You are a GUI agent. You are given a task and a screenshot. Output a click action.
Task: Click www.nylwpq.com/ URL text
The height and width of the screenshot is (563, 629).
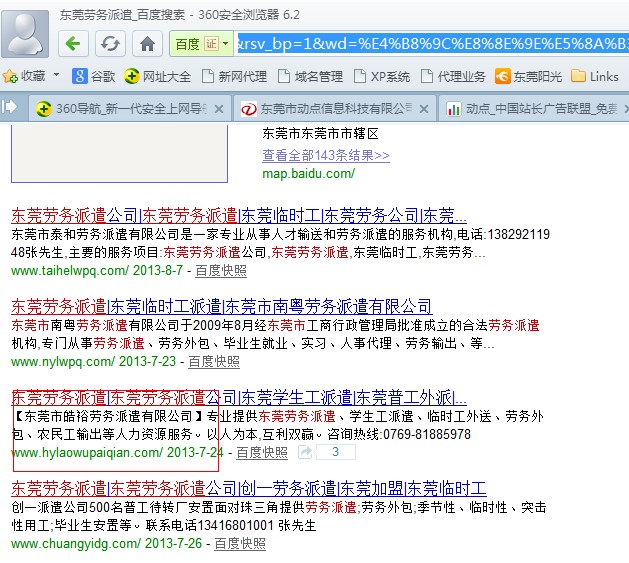[63, 362]
